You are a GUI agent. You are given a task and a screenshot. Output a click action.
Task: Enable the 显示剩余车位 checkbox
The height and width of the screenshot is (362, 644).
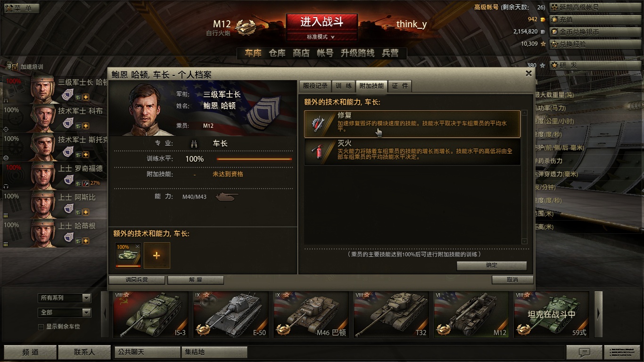pos(41,327)
